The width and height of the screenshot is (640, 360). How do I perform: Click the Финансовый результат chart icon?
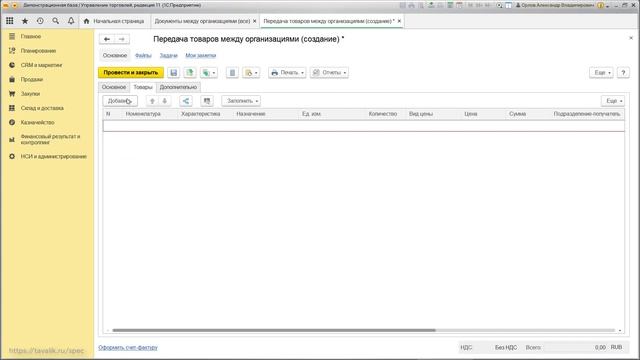pyautogui.click(x=12, y=140)
